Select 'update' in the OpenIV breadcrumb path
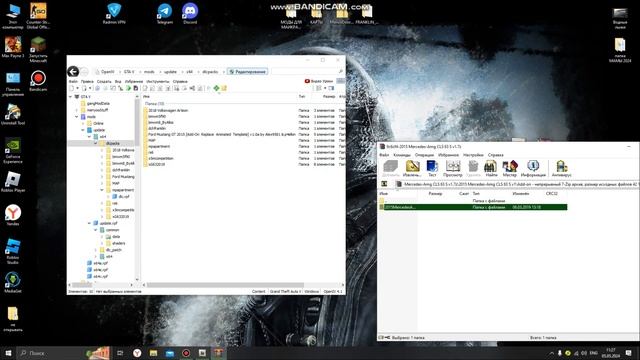This screenshot has height=360, width=640. point(170,72)
